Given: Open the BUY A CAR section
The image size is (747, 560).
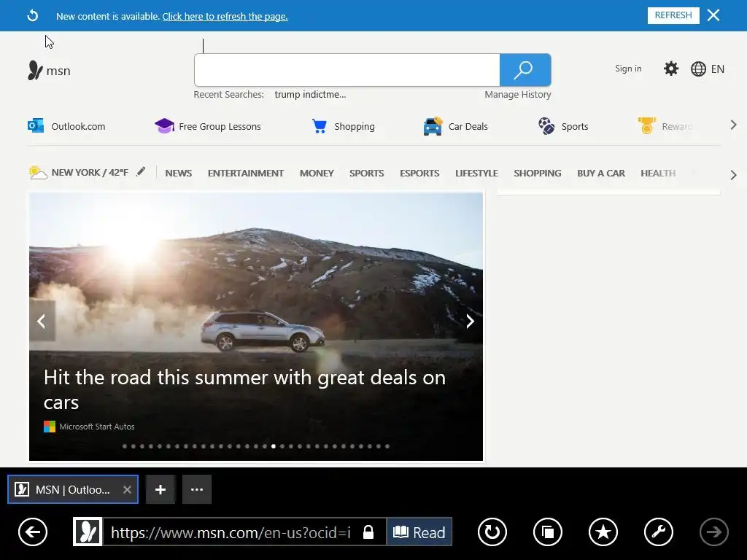Looking at the screenshot, I should (x=601, y=174).
